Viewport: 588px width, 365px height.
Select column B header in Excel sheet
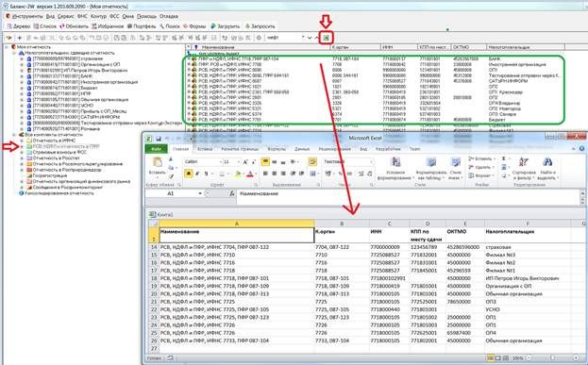pos(342,224)
